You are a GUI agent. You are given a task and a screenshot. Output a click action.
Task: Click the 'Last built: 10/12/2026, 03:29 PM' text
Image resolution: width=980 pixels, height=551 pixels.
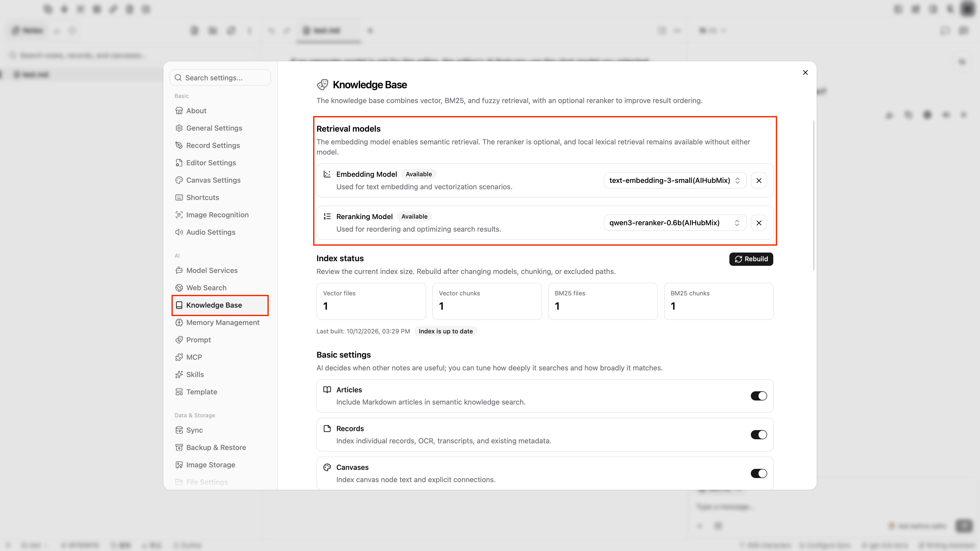[363, 331]
